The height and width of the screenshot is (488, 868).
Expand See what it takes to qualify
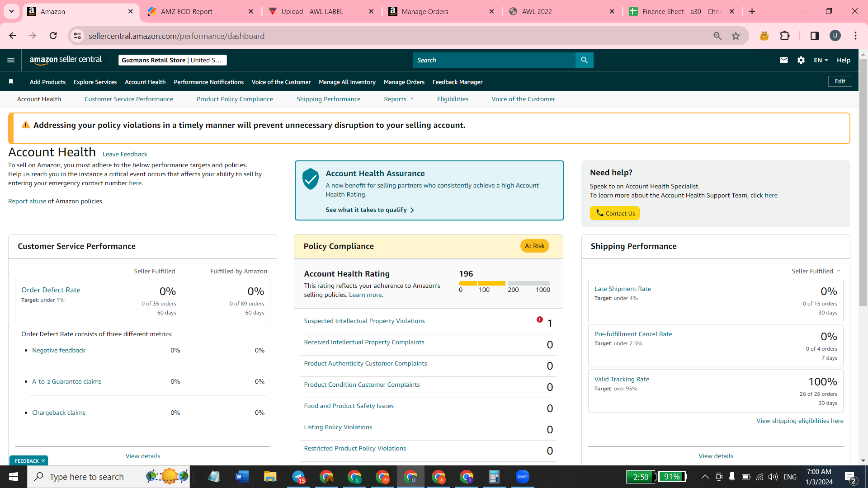pos(370,210)
